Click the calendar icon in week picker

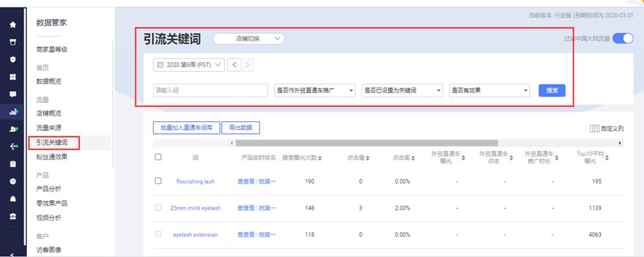[x=160, y=65]
